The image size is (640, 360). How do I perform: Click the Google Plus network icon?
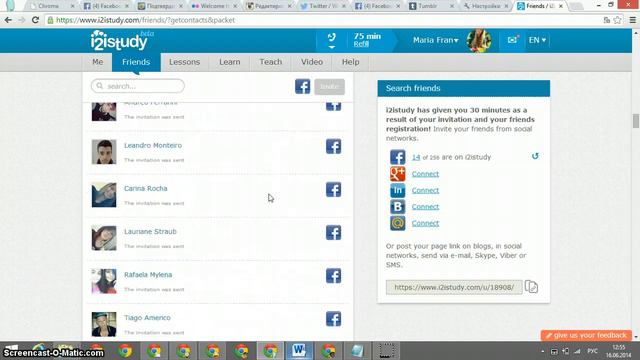[398, 174]
